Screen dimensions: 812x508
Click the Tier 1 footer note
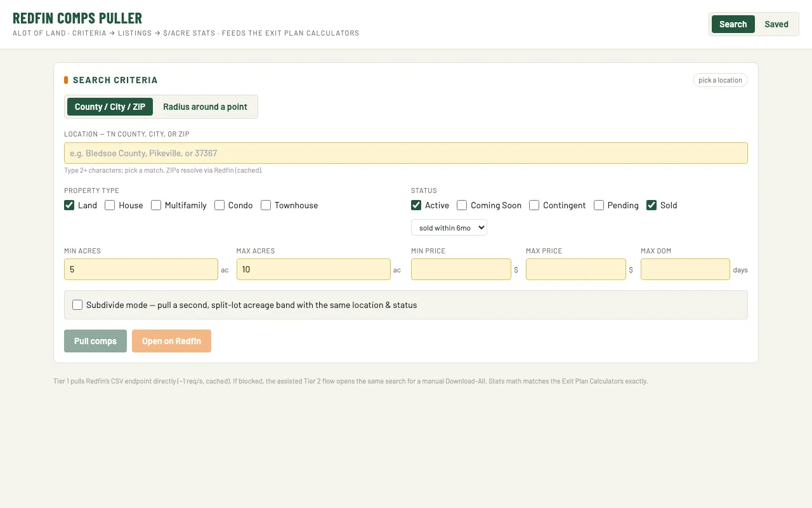350,381
